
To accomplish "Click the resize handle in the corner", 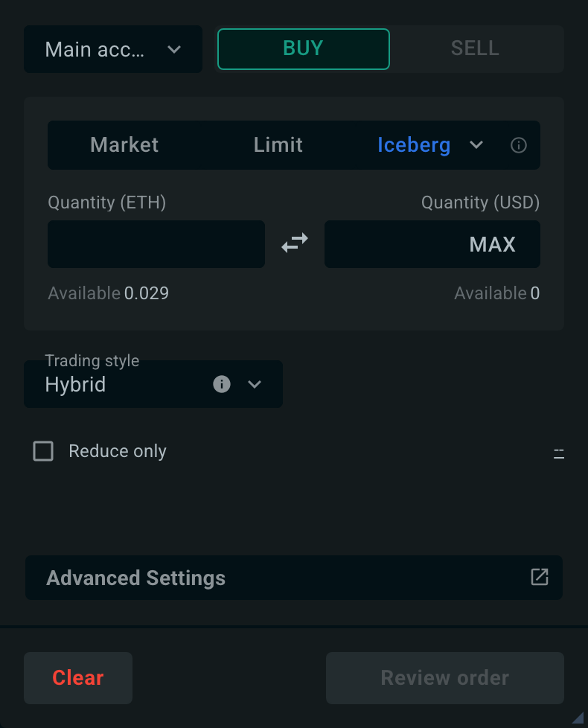I will click(578, 718).
